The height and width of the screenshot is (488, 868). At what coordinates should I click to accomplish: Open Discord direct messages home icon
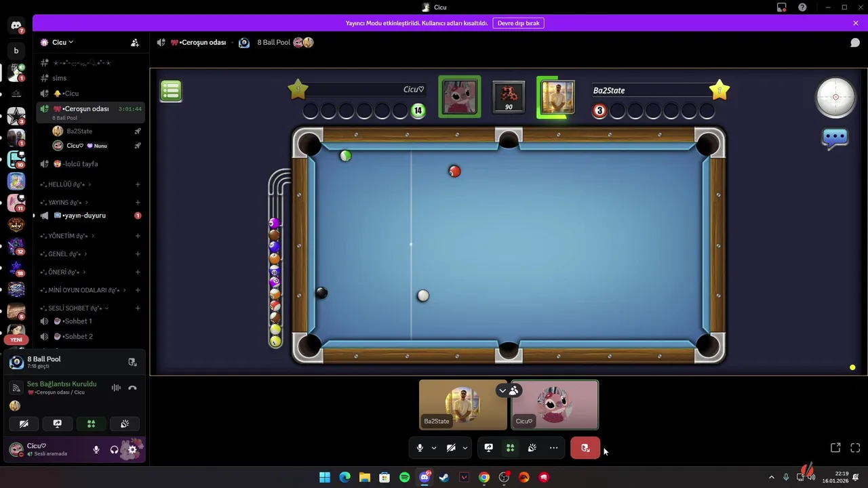click(16, 26)
